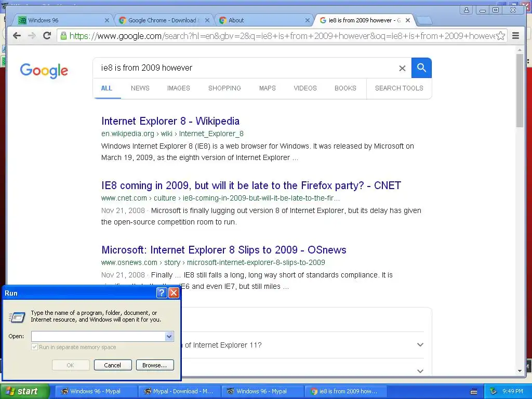
Task: Switch to the About tab
Action: (x=263, y=20)
